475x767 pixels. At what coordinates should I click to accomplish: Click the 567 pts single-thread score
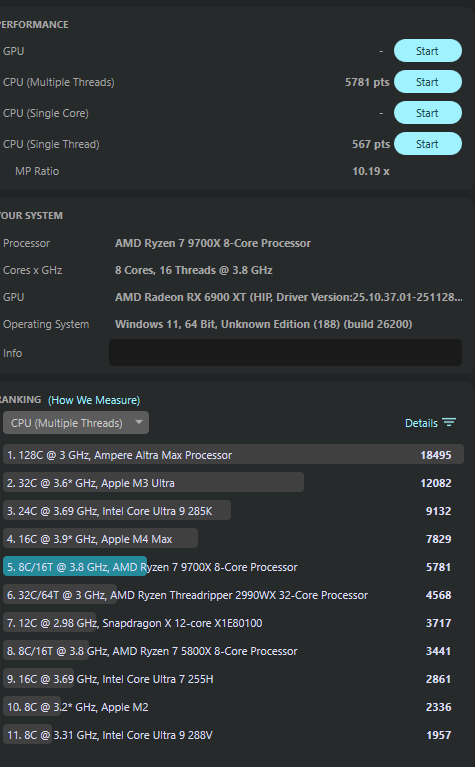371,144
